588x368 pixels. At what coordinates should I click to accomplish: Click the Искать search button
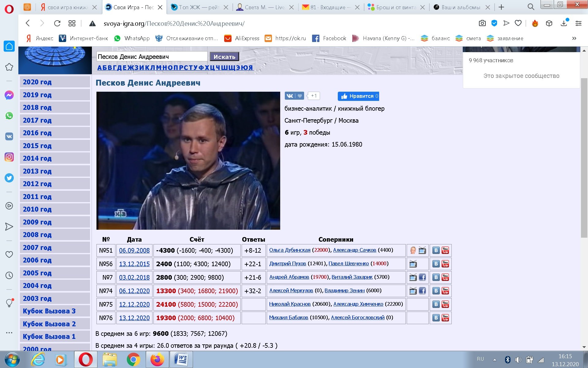point(224,57)
